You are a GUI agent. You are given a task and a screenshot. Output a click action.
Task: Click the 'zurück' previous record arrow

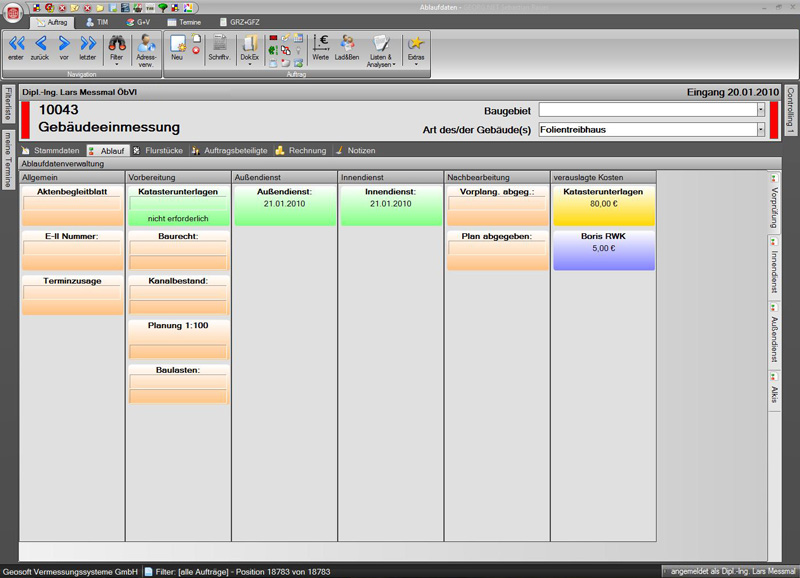coord(40,46)
